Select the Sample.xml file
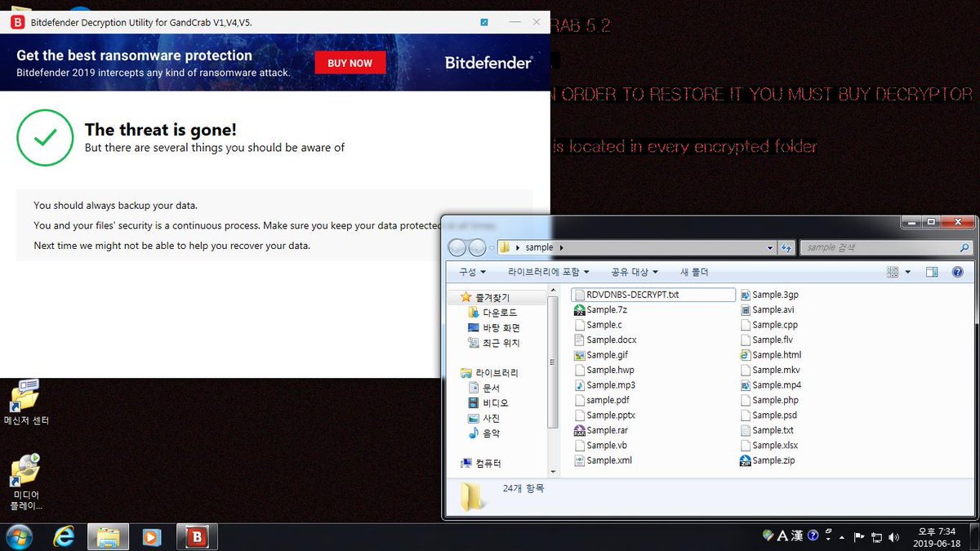The width and height of the screenshot is (980, 551). pos(603,460)
